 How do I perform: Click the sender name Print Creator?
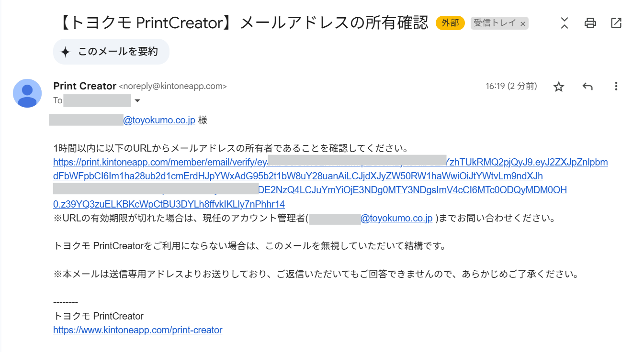(85, 86)
